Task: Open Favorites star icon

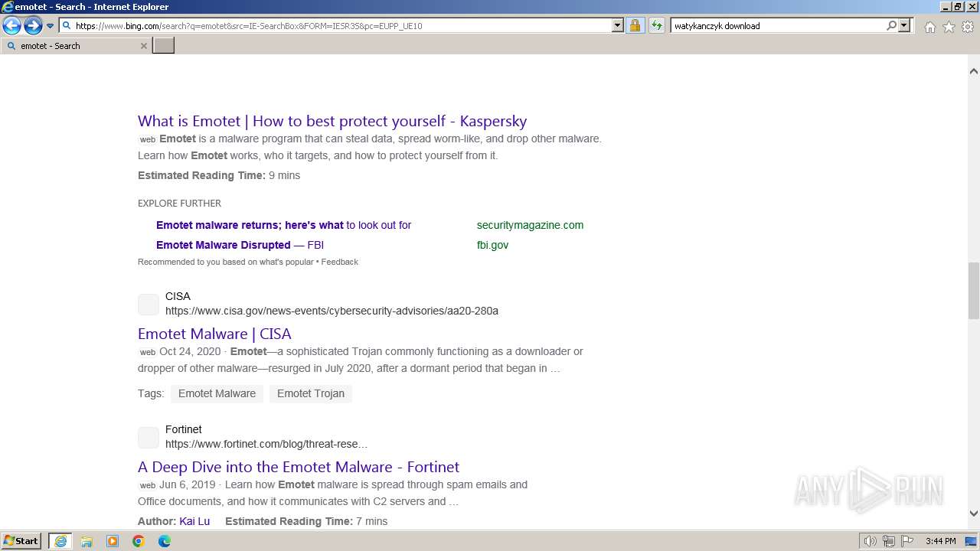Action: point(949,27)
